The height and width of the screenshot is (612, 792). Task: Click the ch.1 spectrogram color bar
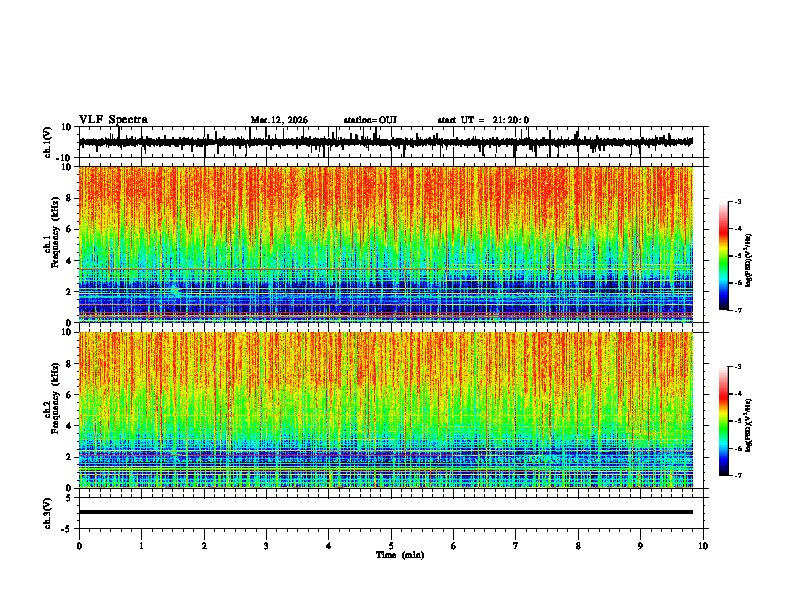723,256
